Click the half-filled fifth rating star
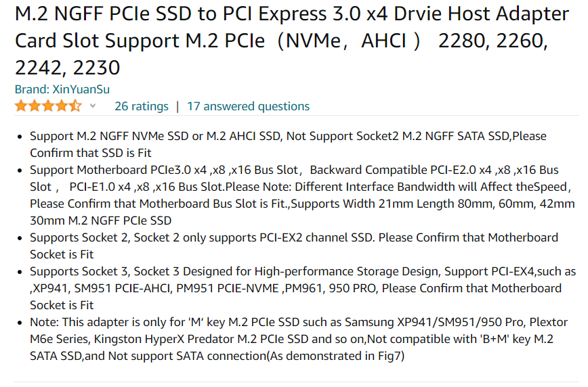588x387 pixels. coord(75,106)
